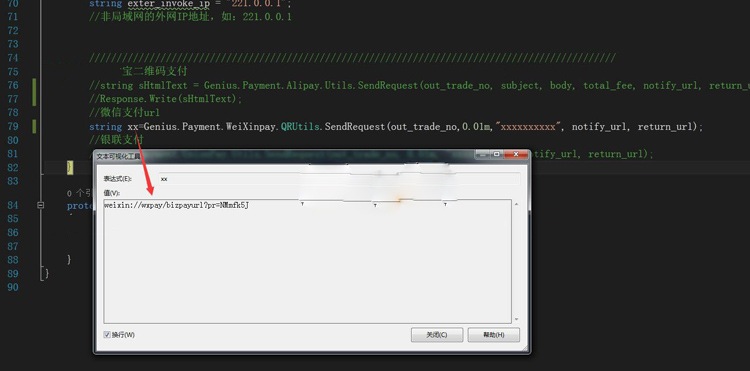Open help via the 帮助(H) button
The image size is (750, 371).
494,335
